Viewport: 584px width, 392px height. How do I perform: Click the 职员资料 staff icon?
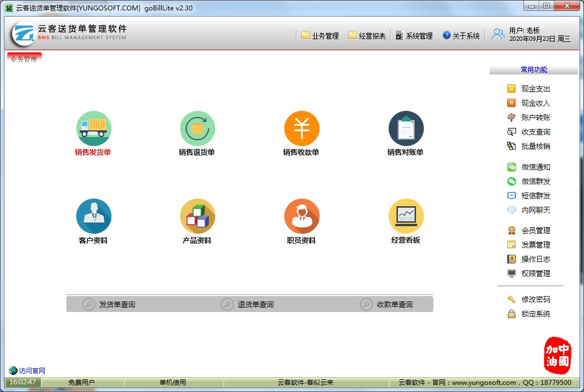click(x=301, y=216)
